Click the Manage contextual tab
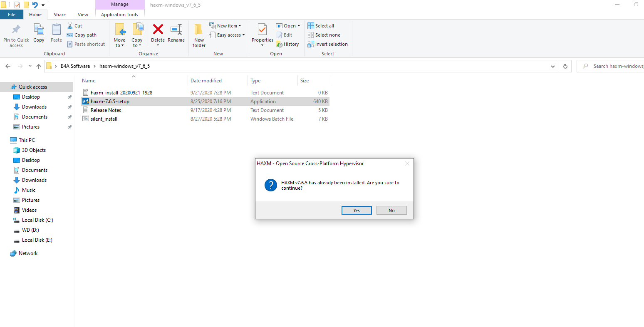This screenshot has width=644, height=327. pyautogui.click(x=120, y=4)
